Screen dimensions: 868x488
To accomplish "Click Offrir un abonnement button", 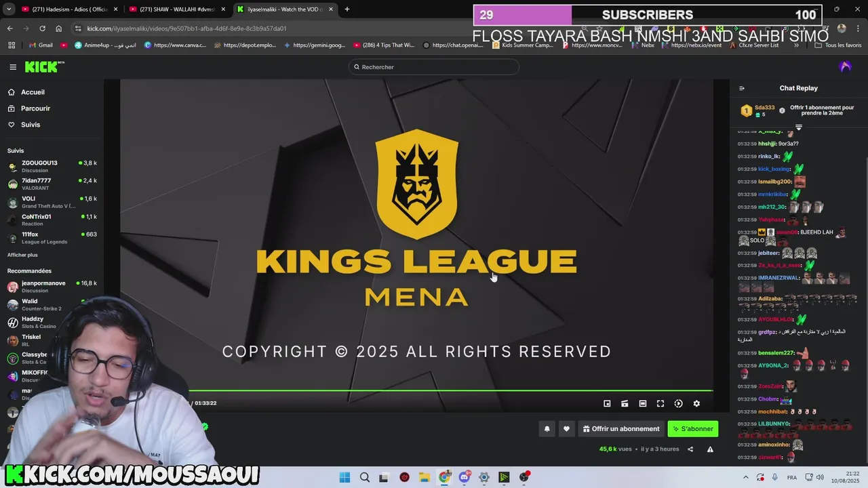I will [x=620, y=429].
